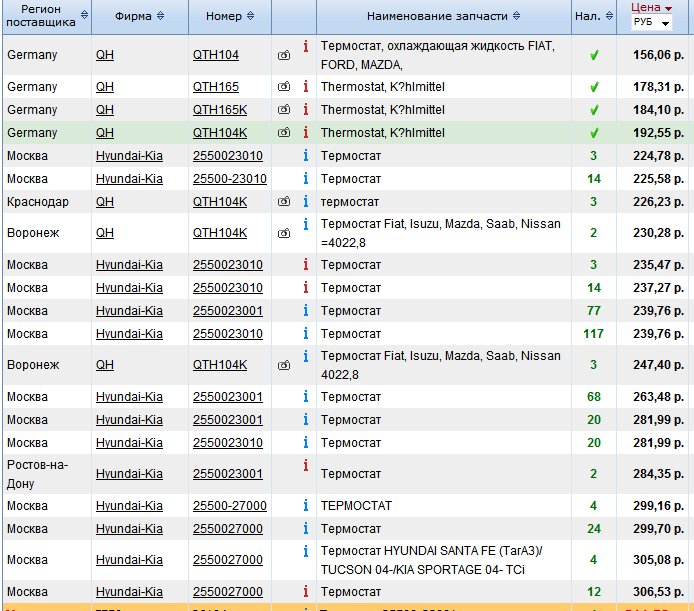This screenshot has width=694, height=611.
Task: Open Hyundai-Kia link in 224,78 р. row
Action: click(x=129, y=155)
